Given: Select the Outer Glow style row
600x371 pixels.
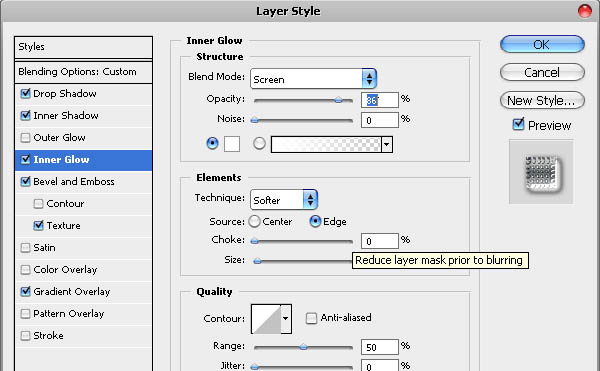Looking at the screenshot, I should coord(83,138).
